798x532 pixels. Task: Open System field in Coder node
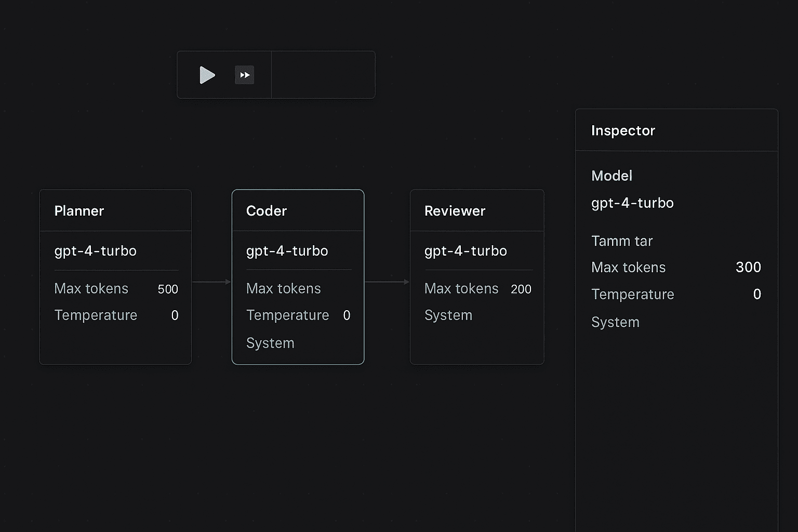[270, 343]
